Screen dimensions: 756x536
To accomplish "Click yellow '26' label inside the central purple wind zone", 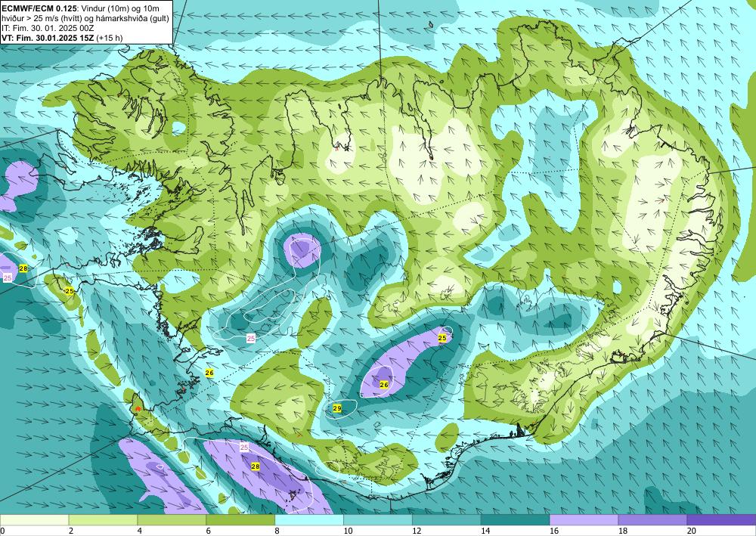I will [384, 385].
